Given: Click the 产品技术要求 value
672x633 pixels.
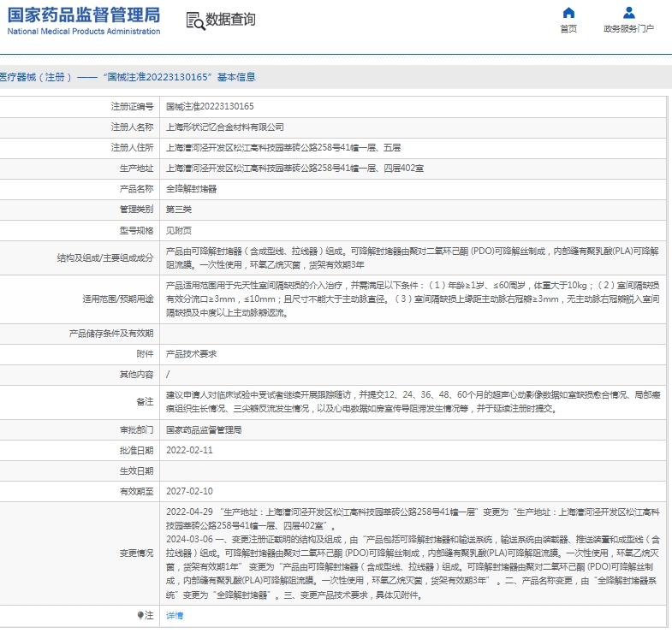Looking at the screenshot, I should coord(191,354).
